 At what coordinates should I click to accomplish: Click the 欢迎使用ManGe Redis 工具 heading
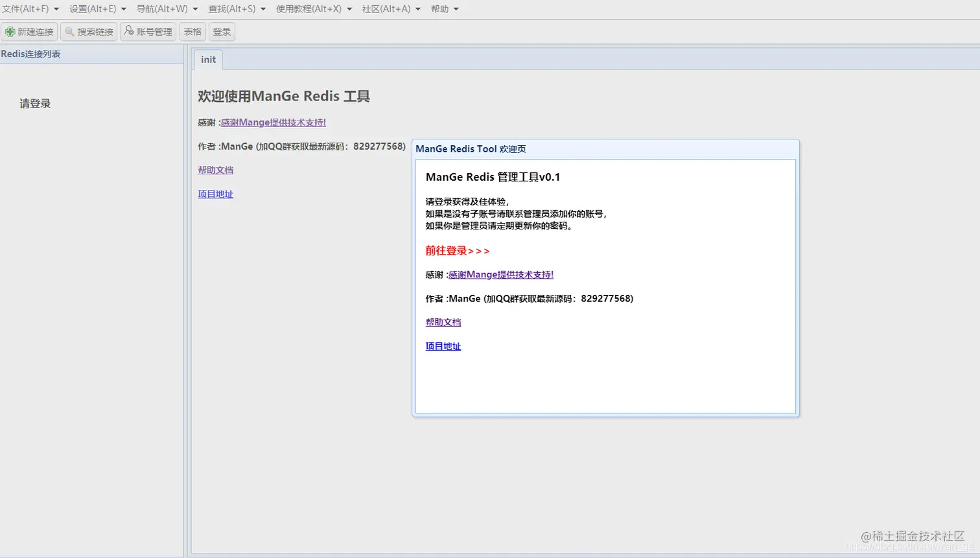[284, 96]
